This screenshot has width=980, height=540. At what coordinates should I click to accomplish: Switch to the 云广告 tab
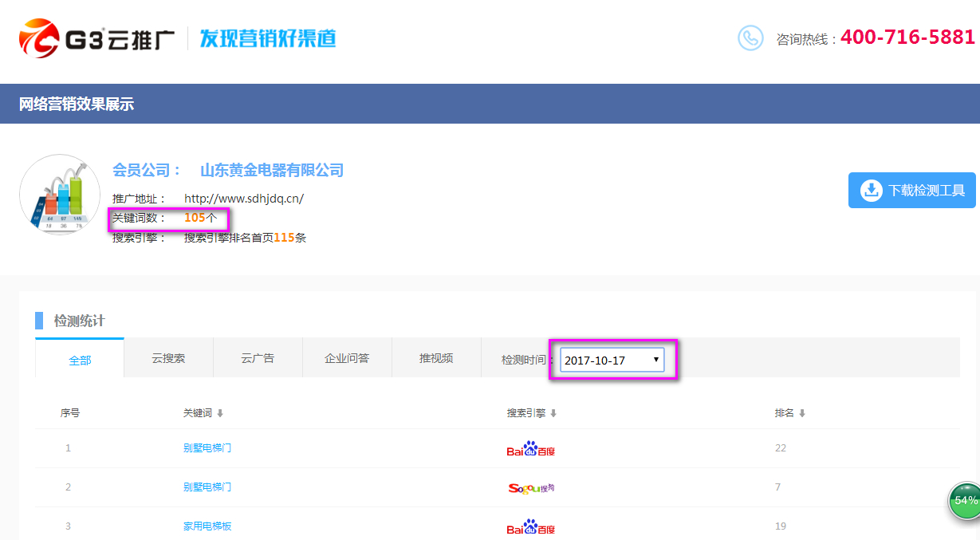pos(258,358)
